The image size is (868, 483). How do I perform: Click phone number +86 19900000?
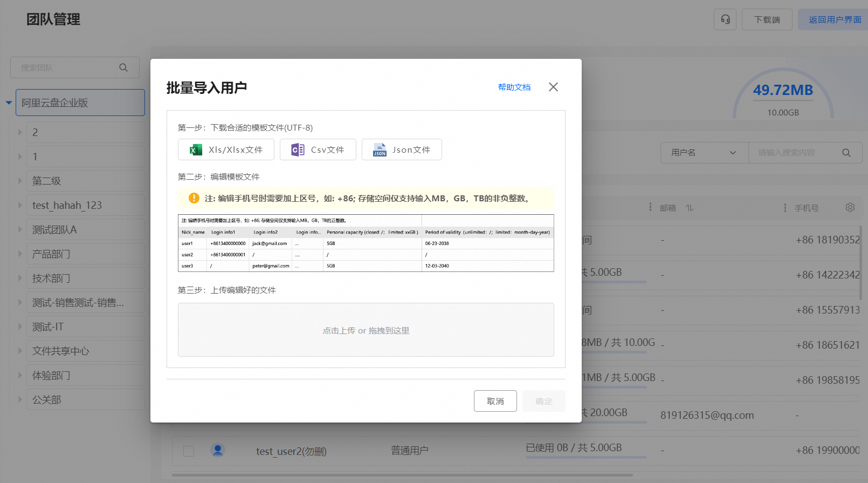828,450
